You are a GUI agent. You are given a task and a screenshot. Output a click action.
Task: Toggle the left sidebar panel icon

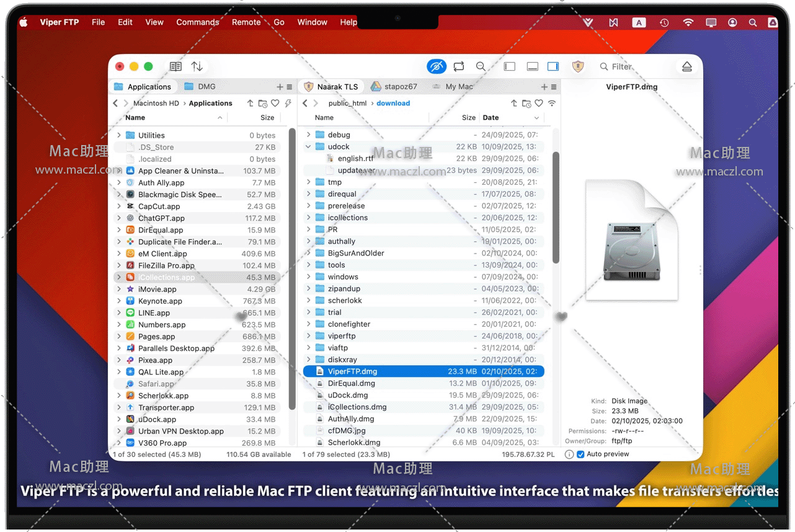pos(510,66)
